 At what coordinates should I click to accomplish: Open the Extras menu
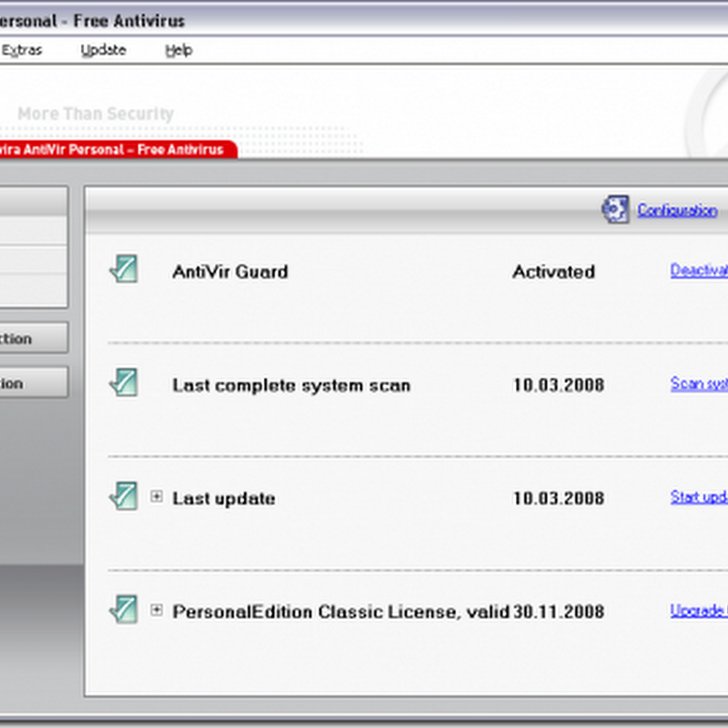[23, 51]
